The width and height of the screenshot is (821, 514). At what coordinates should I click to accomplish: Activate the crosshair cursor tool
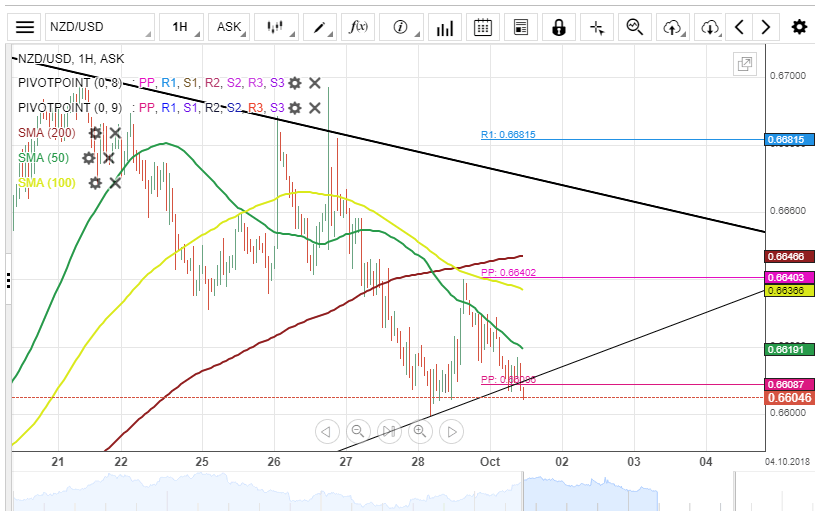point(597,27)
